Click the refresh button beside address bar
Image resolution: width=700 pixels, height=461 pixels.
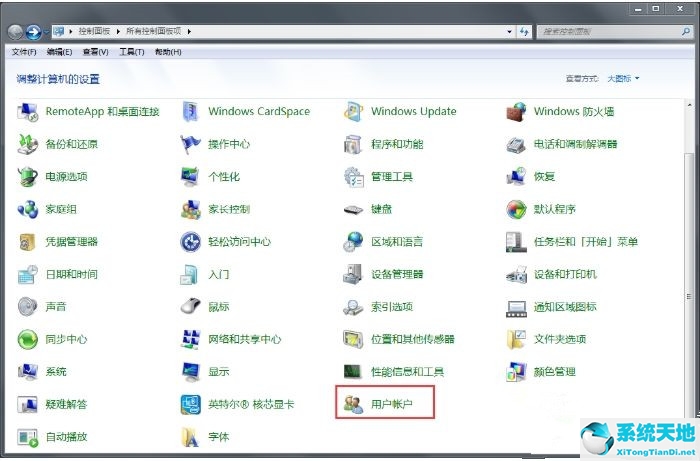524,32
